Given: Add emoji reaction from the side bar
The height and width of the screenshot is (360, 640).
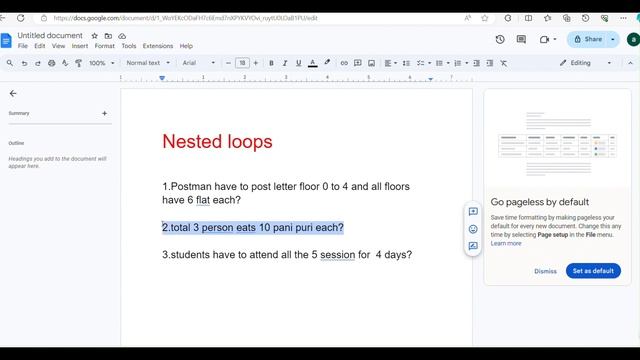Looking at the screenshot, I should (x=473, y=229).
